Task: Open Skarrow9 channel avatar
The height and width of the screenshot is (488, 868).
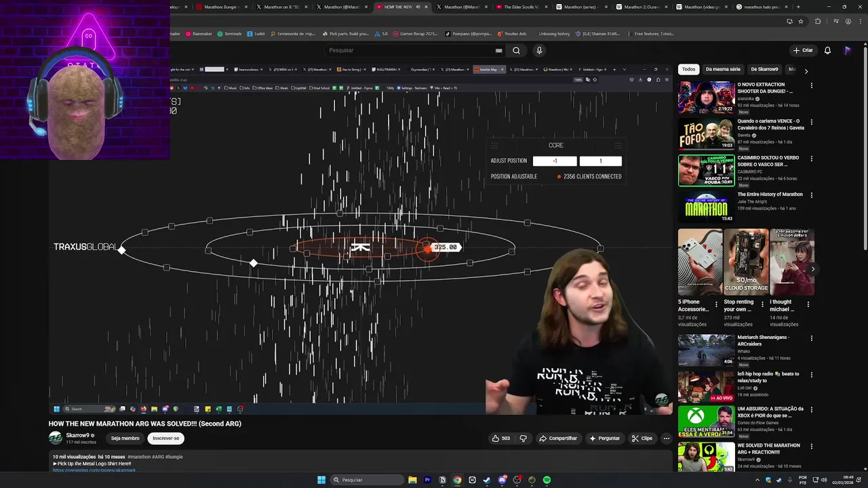Action: pyautogui.click(x=56, y=438)
